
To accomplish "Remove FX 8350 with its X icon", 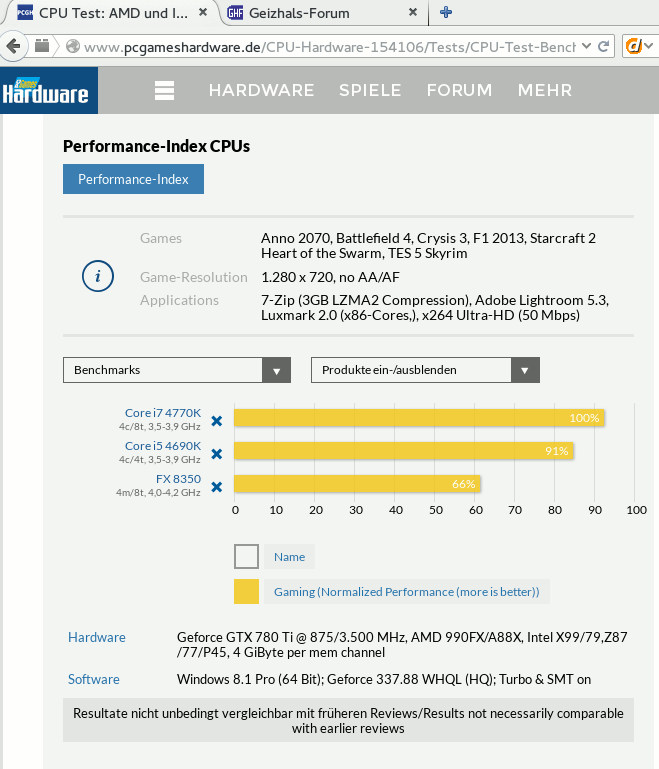I will pyautogui.click(x=216, y=486).
